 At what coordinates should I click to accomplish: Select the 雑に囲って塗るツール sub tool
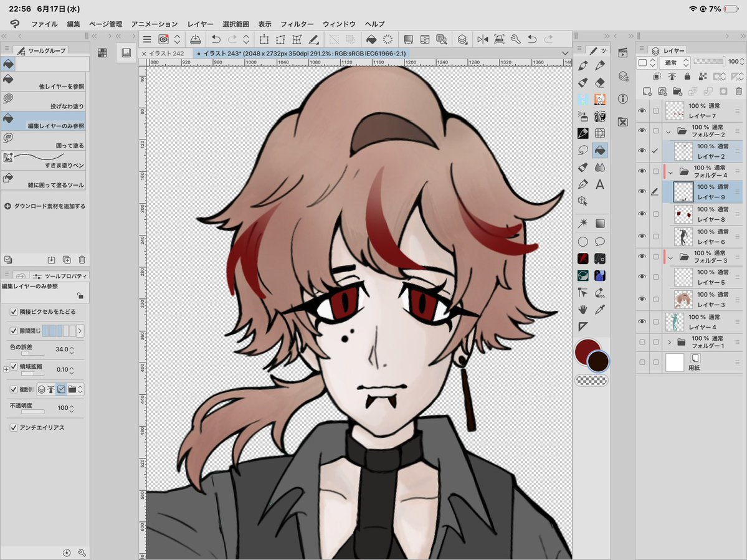coord(44,180)
